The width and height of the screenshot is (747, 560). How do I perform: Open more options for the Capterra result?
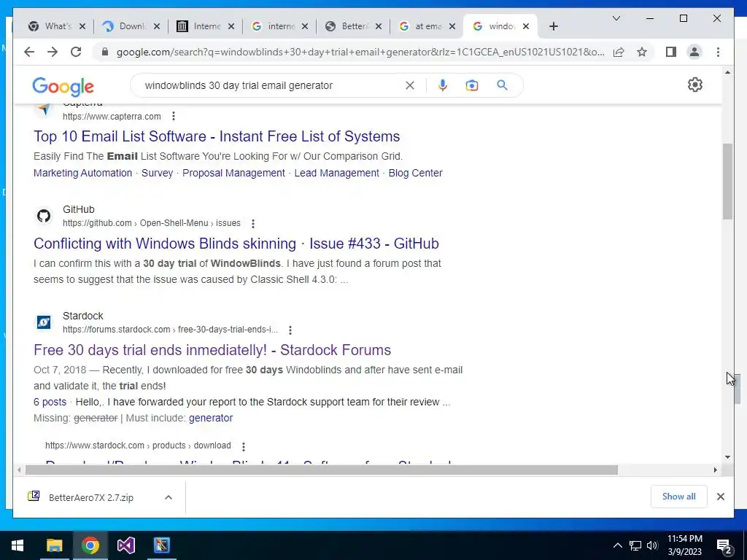tap(174, 116)
